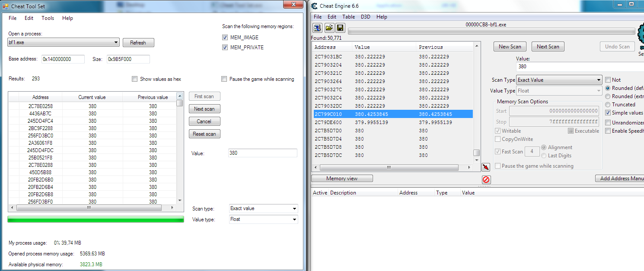Open the Tools menu in Cheat Tool Set
The height and width of the screenshot is (271, 644).
coord(48,18)
